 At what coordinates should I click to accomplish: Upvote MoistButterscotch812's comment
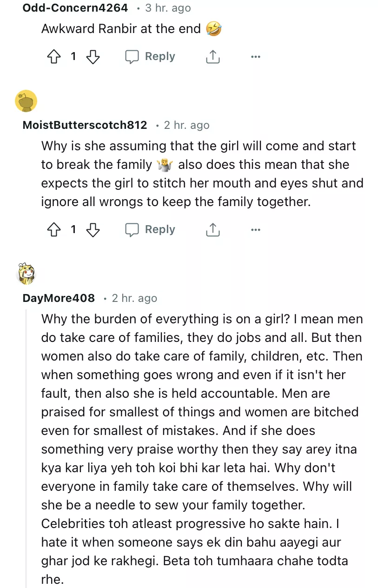(x=54, y=230)
